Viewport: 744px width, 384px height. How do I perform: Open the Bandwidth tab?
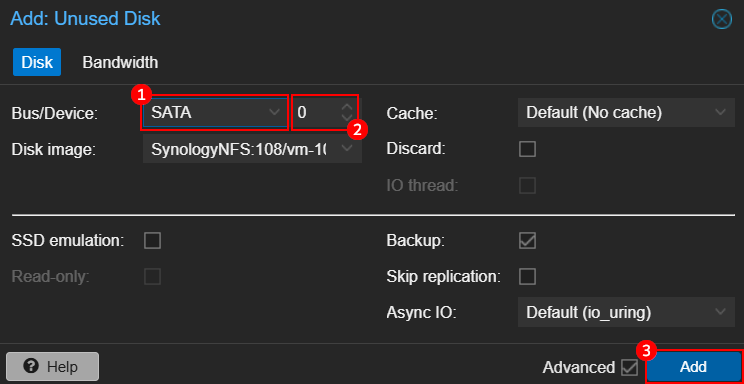(120, 62)
